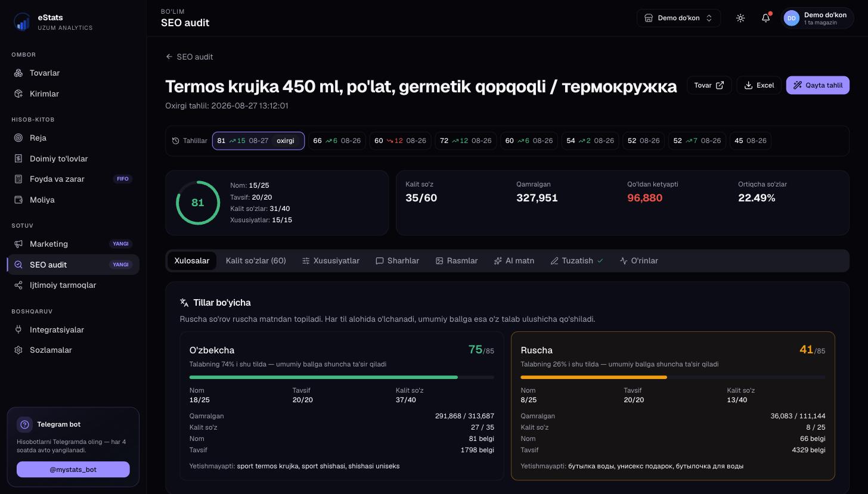The image size is (868, 494).
Task: Open product with Tovar button
Action: coord(709,85)
